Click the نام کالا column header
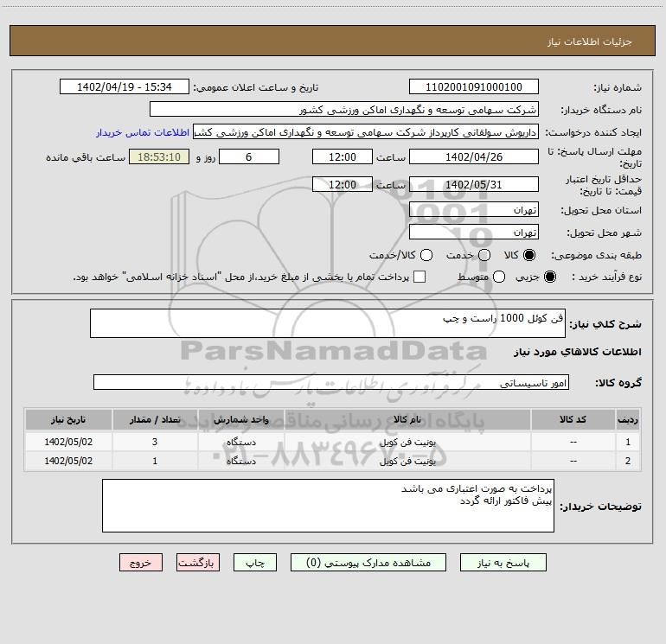The width and height of the screenshot is (666, 644). [407, 419]
